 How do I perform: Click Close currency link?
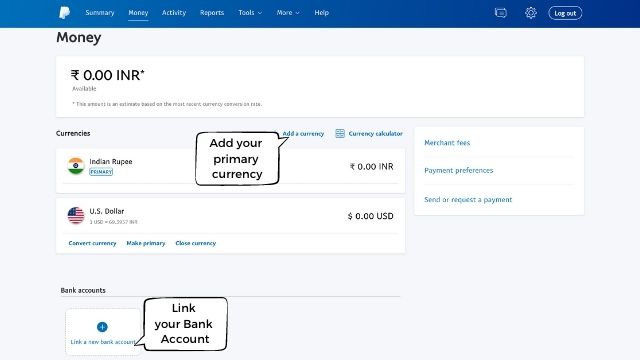pyautogui.click(x=196, y=243)
